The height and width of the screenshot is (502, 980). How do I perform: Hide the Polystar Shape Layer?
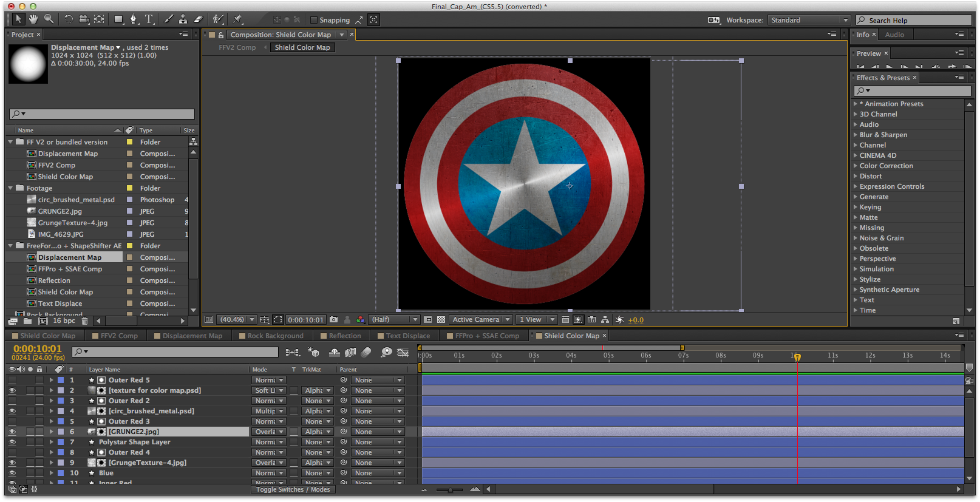(12, 442)
